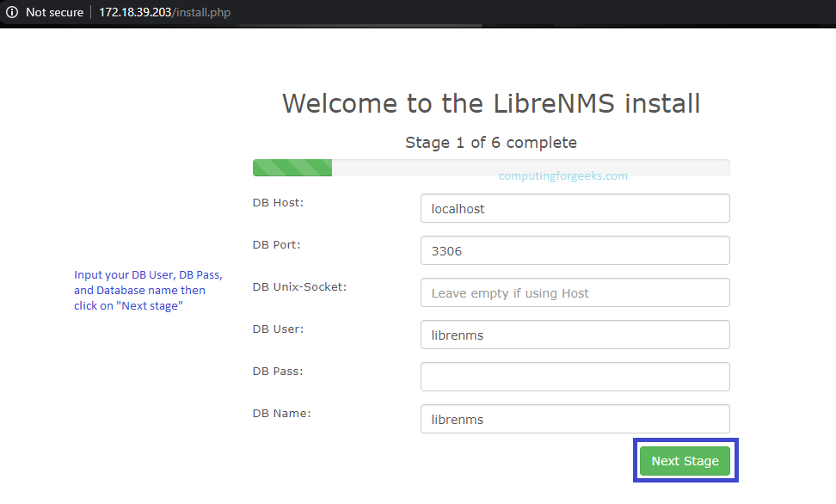
Task: Click the DB Host: label
Action: click(278, 203)
